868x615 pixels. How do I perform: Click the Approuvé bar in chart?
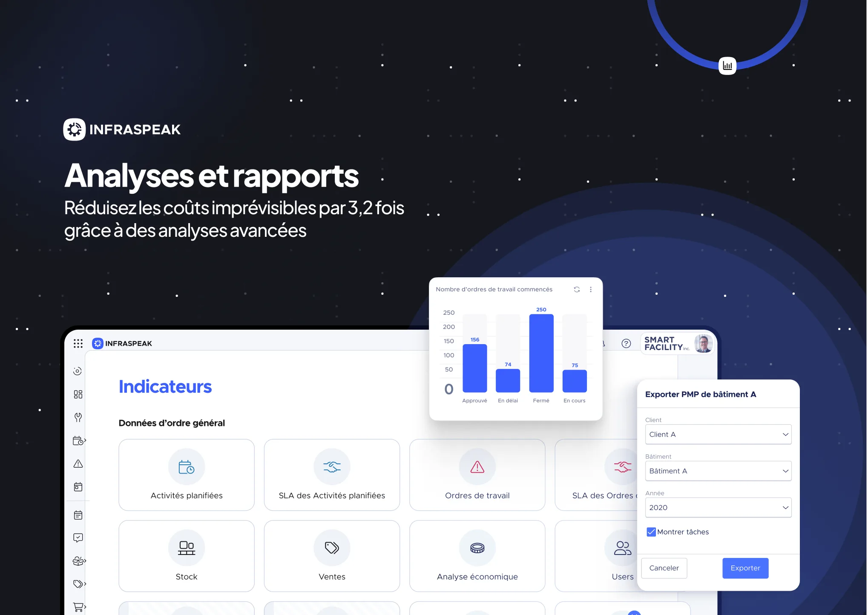[474, 368]
